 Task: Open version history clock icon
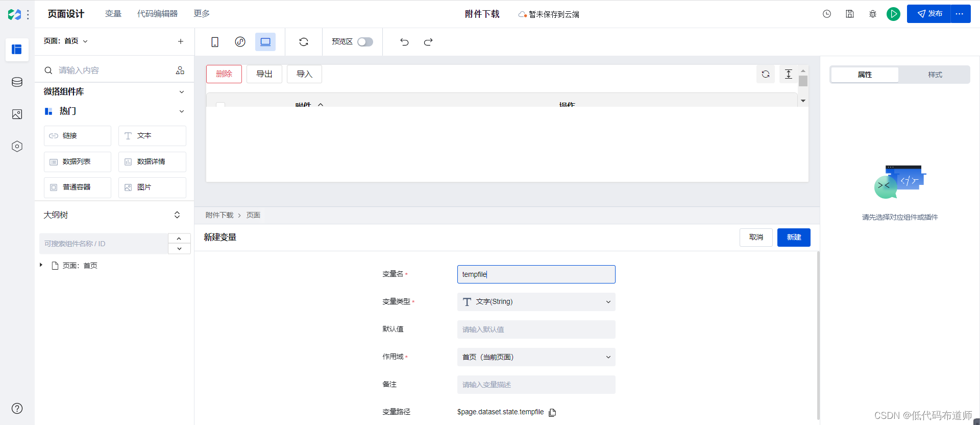coord(827,14)
